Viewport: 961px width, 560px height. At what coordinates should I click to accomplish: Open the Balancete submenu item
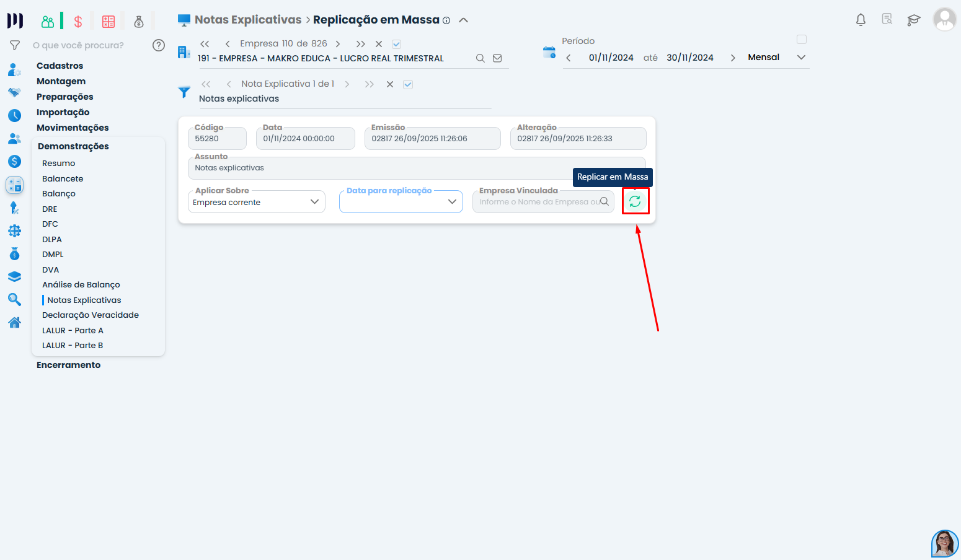pyautogui.click(x=63, y=178)
